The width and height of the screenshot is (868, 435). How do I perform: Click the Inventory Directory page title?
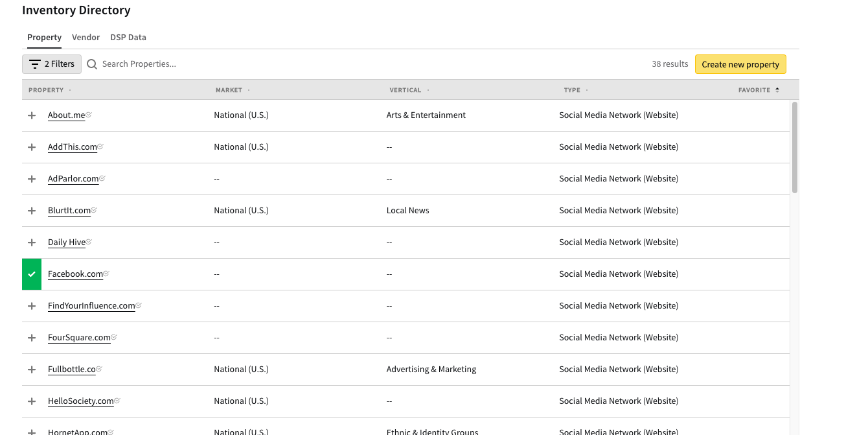point(76,10)
